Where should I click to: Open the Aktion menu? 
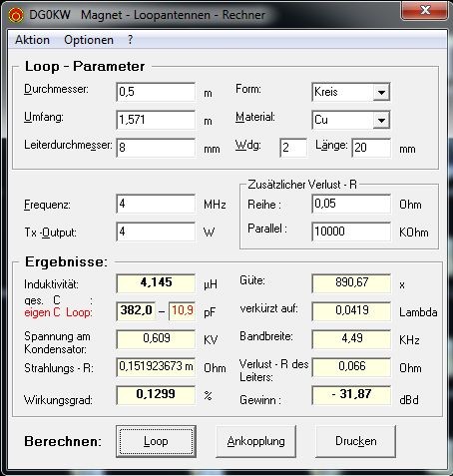(32, 40)
